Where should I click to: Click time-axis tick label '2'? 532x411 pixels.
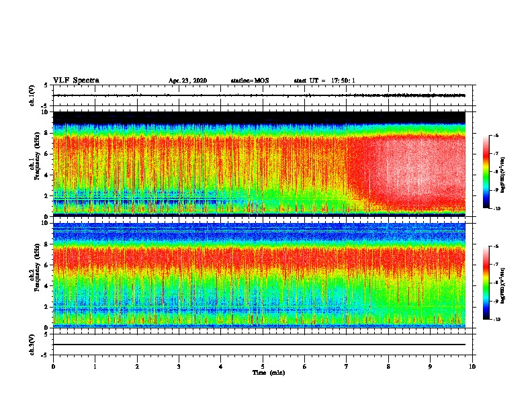137,367
